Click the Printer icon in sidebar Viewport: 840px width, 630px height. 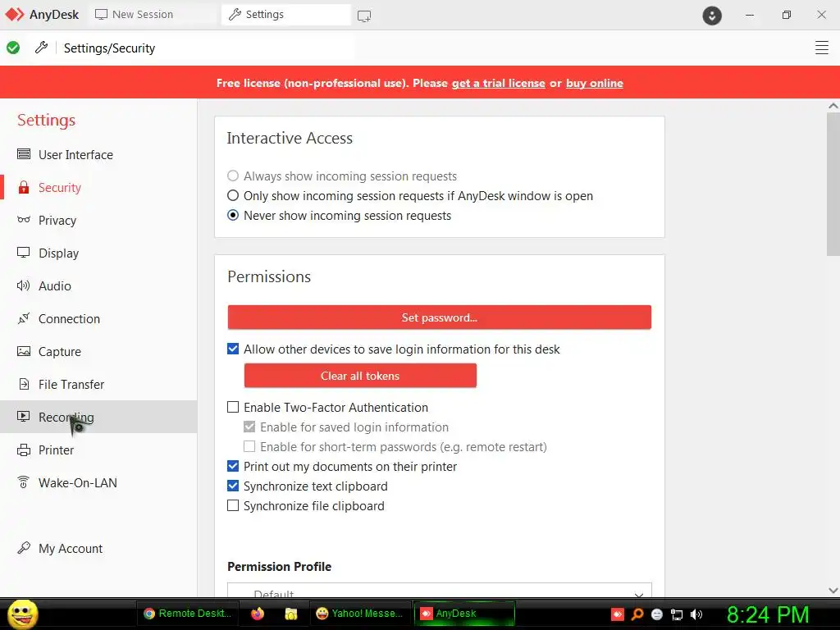pyautogui.click(x=24, y=450)
